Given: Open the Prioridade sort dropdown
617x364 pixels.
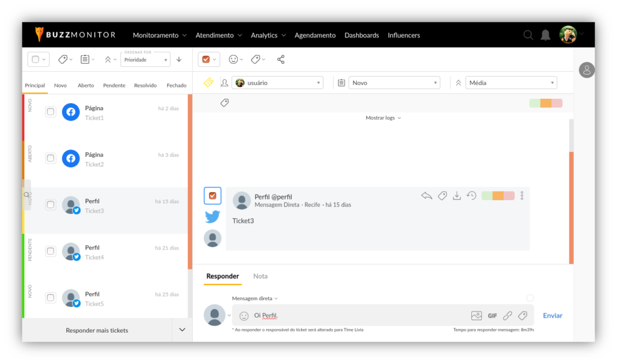Looking at the screenshot, I should 145,60.
